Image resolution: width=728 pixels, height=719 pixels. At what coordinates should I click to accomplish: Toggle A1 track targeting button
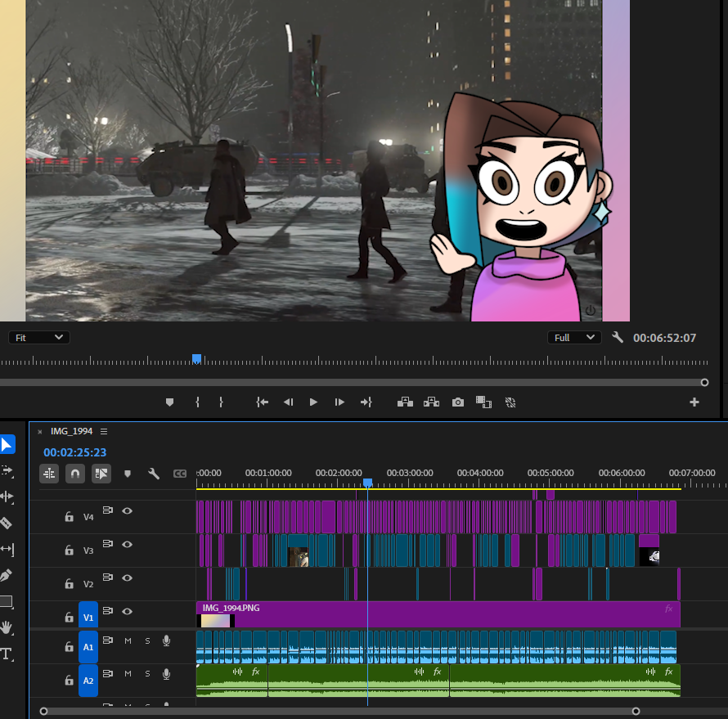88,646
